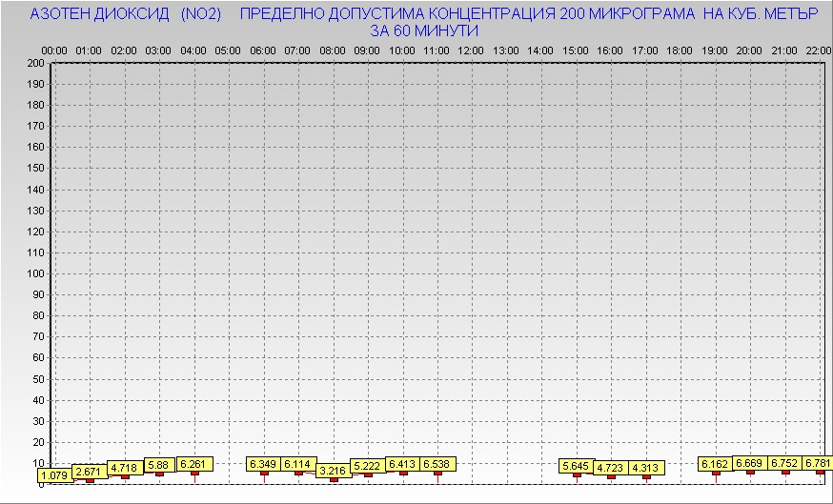Viewport: 833px width, 504px height.
Task: Select the 100 value on vertical axis
Action: click(35, 273)
